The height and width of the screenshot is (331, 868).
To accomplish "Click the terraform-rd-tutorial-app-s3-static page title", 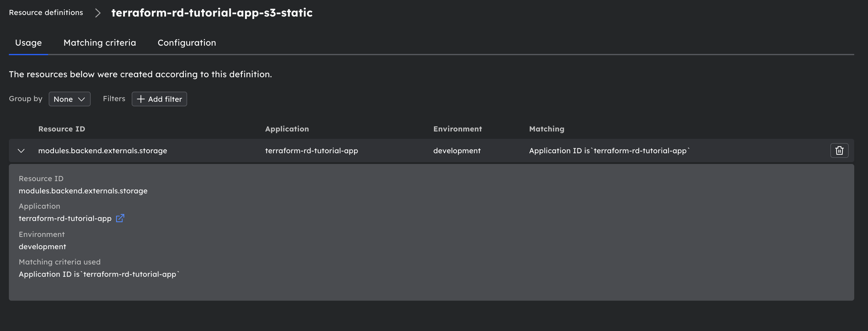I will (x=212, y=13).
